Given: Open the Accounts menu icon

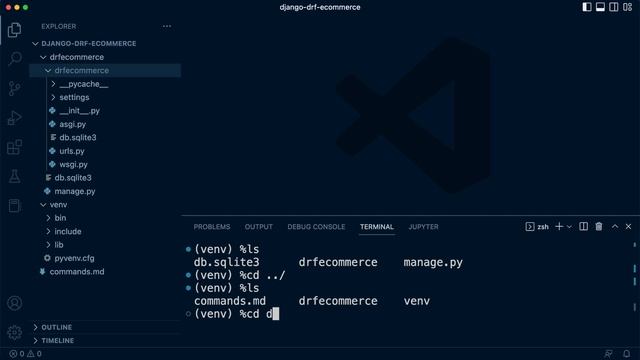Looking at the screenshot, I should pyautogui.click(x=14, y=303).
